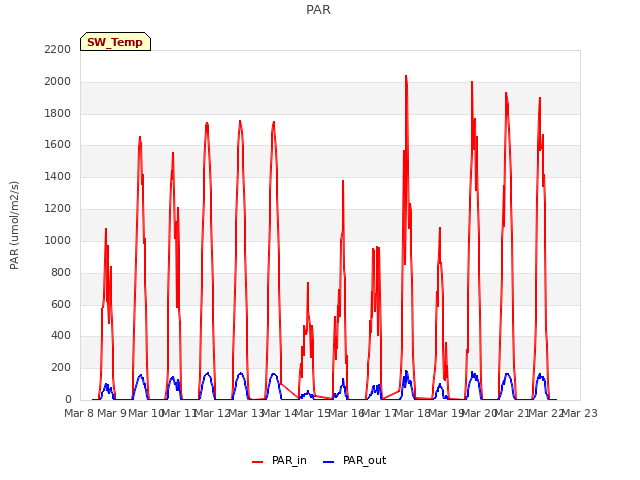This screenshot has width=640, height=480.
Task: Click the PAR_in peak on Mar 9 near 1650
Action: click(x=140, y=137)
